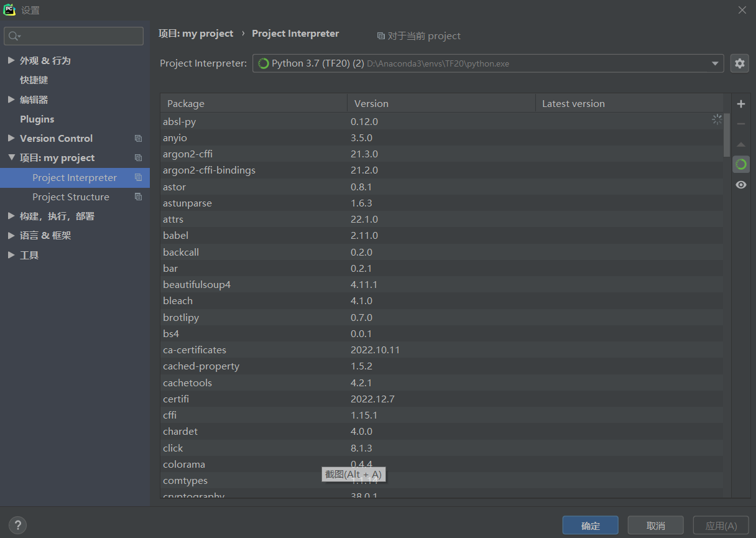Click the plus icon to install package
This screenshot has height=538, width=756.
click(x=740, y=104)
